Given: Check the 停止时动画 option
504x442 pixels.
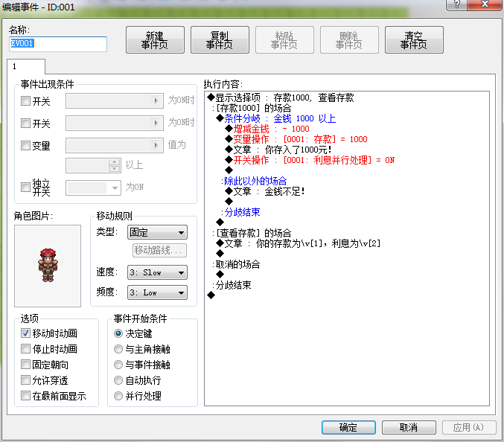Looking at the screenshot, I should 25,349.
